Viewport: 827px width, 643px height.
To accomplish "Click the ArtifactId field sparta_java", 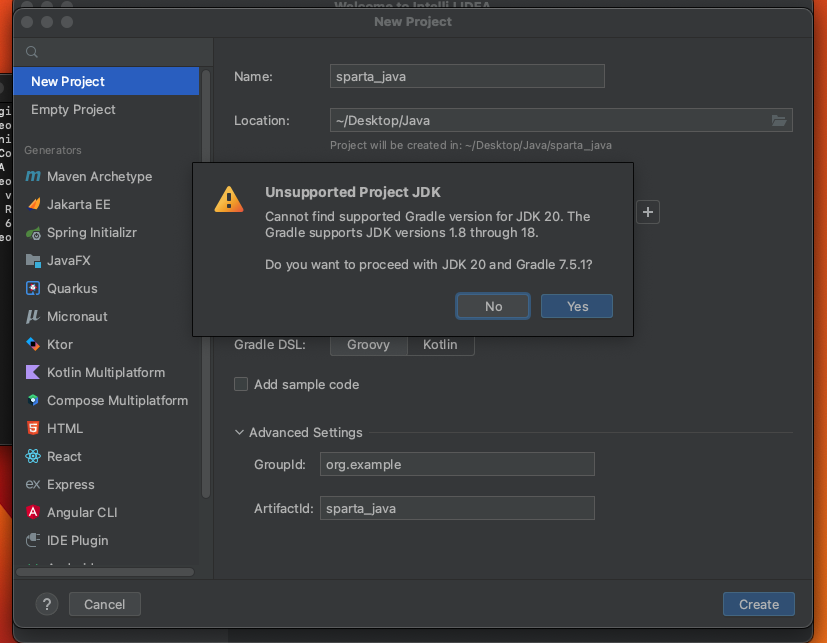I will (x=457, y=508).
